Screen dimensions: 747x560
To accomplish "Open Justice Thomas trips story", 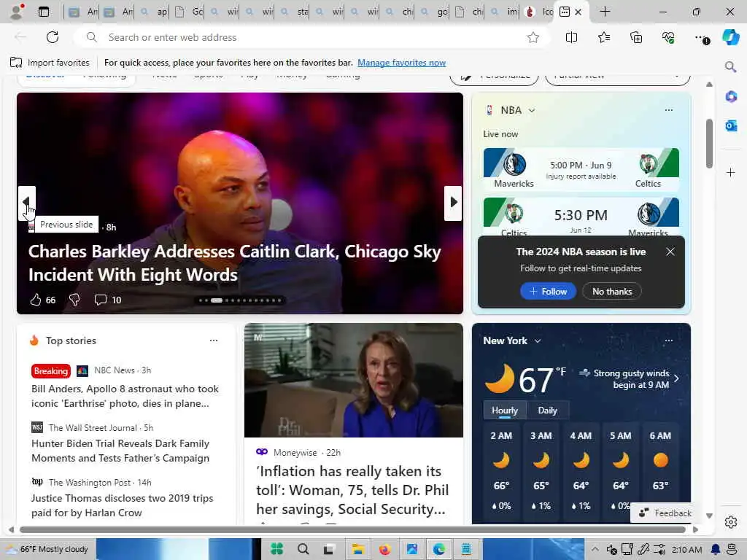I will tap(122, 505).
